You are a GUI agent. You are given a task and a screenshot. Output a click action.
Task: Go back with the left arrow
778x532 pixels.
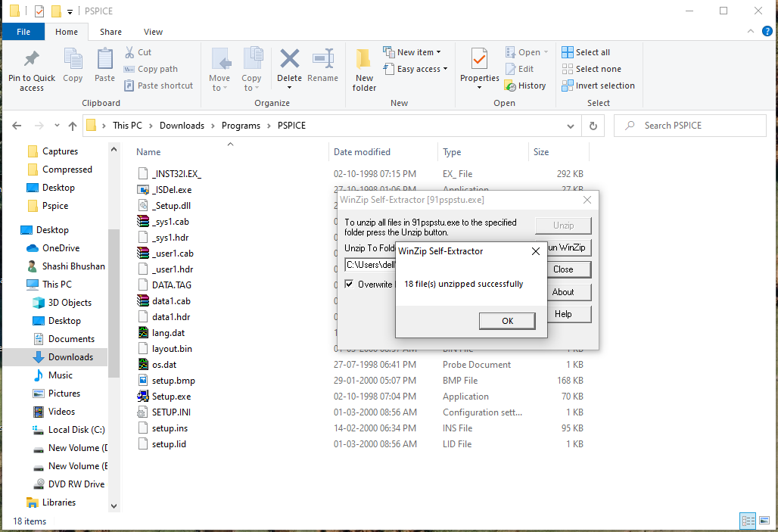point(17,126)
